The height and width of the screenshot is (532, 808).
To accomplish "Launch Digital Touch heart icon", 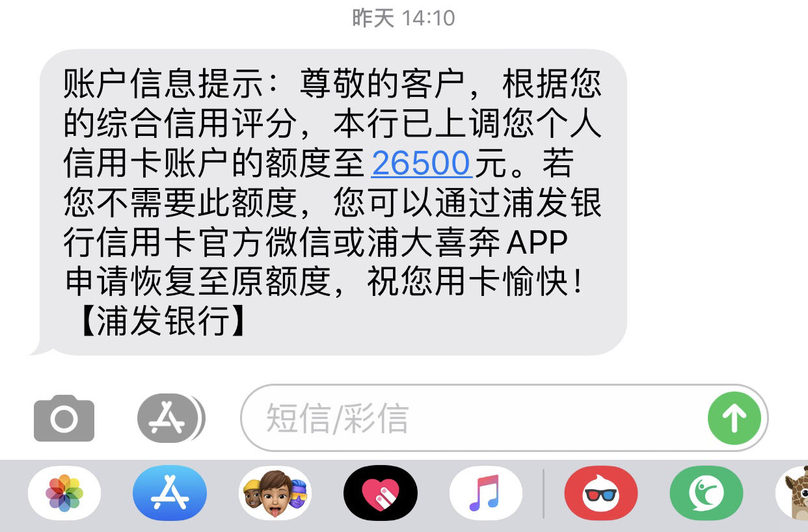I will pyautogui.click(x=381, y=493).
